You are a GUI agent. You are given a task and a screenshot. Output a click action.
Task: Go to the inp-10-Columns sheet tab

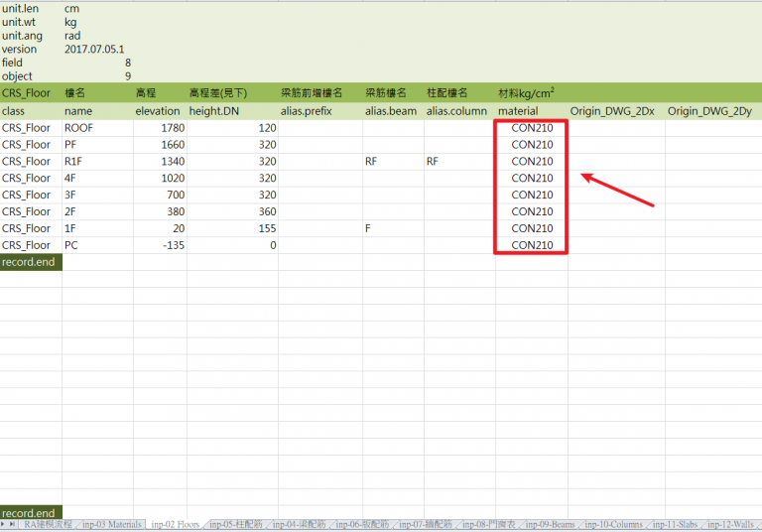point(614,524)
